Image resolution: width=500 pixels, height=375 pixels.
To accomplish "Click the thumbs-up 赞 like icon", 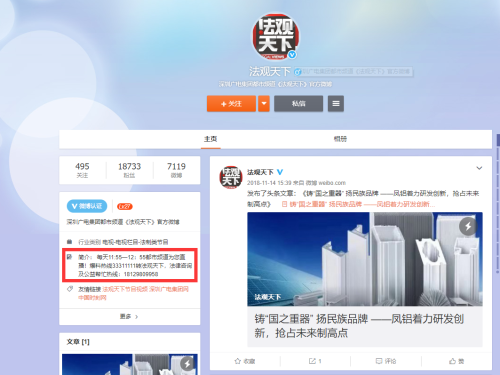I will (456, 361).
